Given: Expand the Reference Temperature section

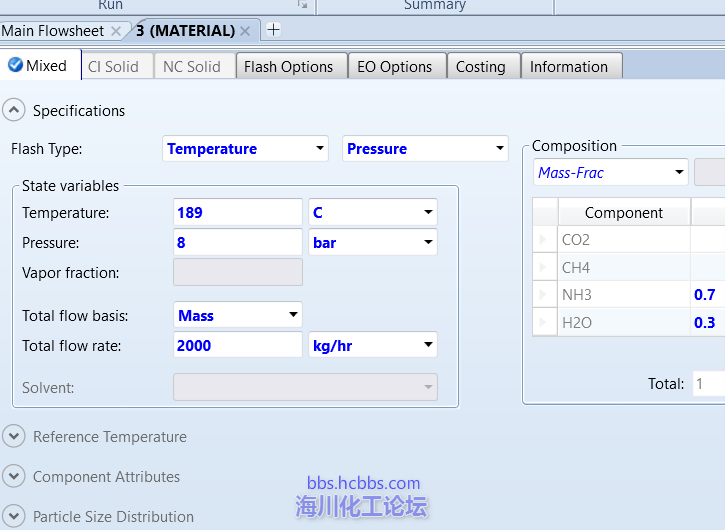Looking at the screenshot, I should (x=15, y=436).
